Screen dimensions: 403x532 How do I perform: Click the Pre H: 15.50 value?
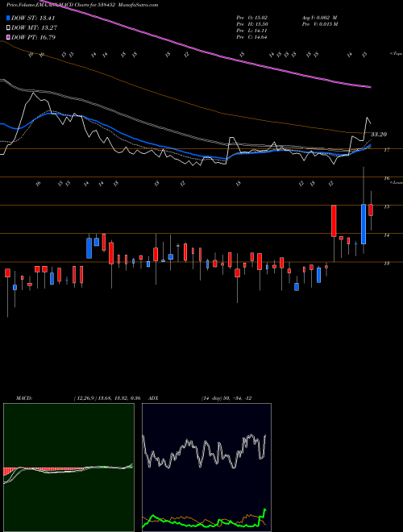252,24
